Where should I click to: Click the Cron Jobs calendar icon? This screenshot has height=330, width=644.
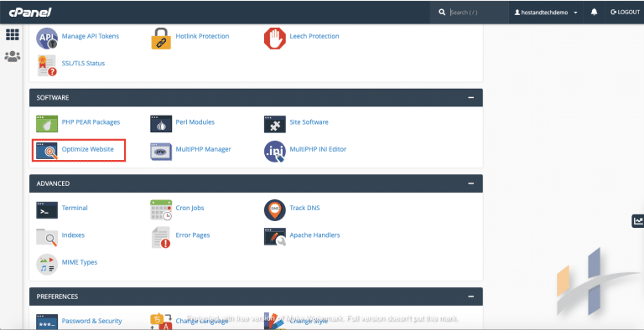161,210
